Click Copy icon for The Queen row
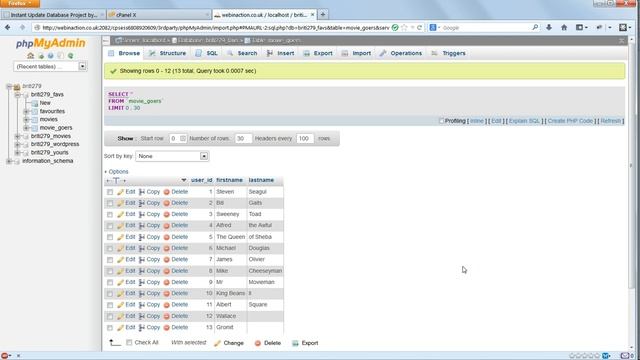The image size is (640, 360). click(x=142, y=237)
